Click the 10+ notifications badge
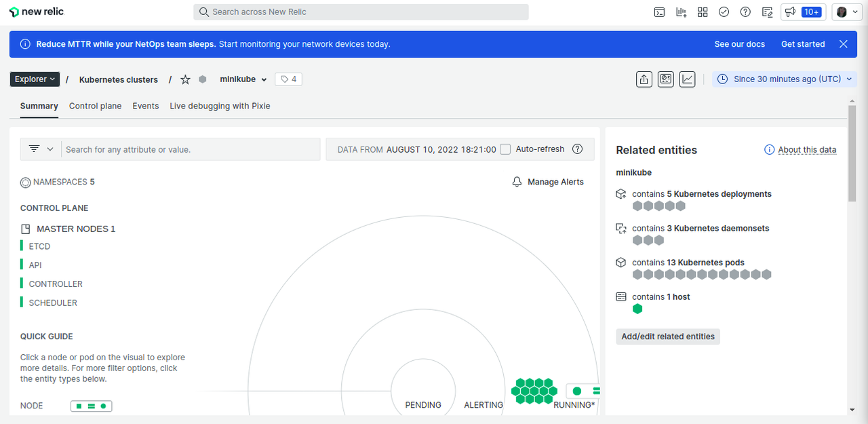Screen dimensions: 868x424 click(x=812, y=12)
